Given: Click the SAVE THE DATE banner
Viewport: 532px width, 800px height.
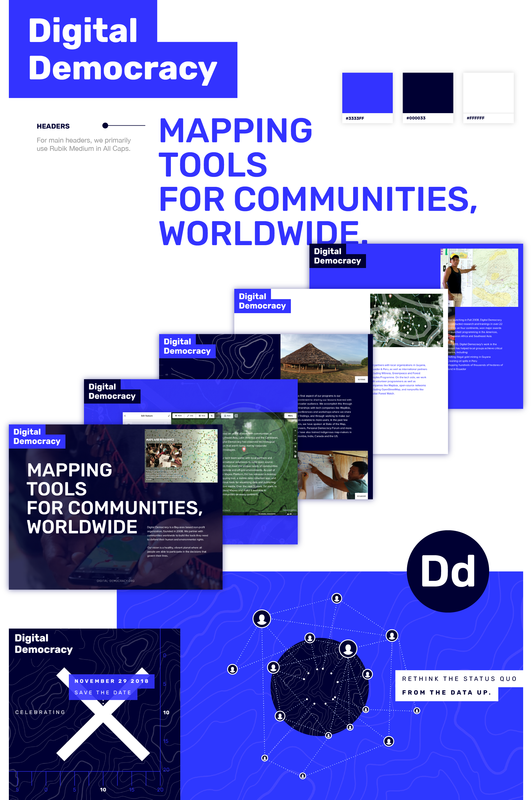Looking at the screenshot, I should pos(103,693).
